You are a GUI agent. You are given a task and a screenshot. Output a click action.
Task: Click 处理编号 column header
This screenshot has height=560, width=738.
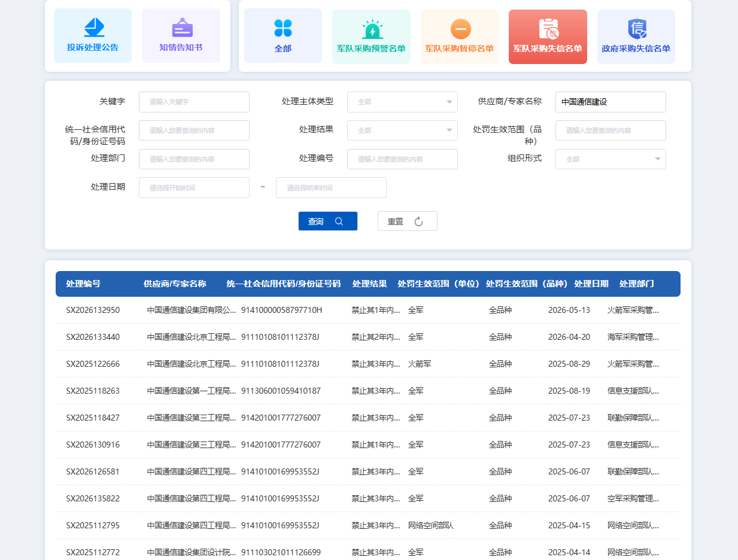[83, 284]
